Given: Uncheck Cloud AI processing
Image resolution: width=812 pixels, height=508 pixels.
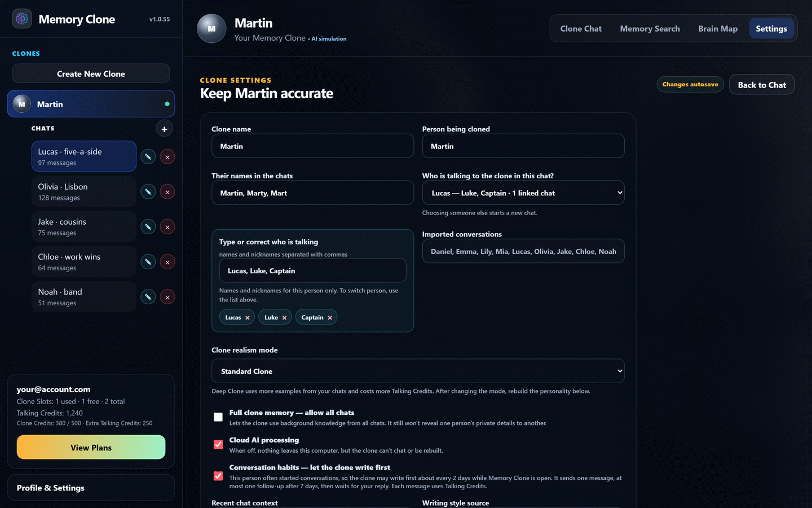Looking at the screenshot, I should point(218,444).
